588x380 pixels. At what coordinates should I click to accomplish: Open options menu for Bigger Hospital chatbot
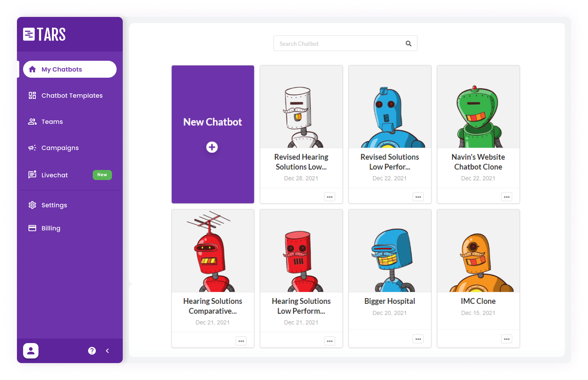point(418,339)
